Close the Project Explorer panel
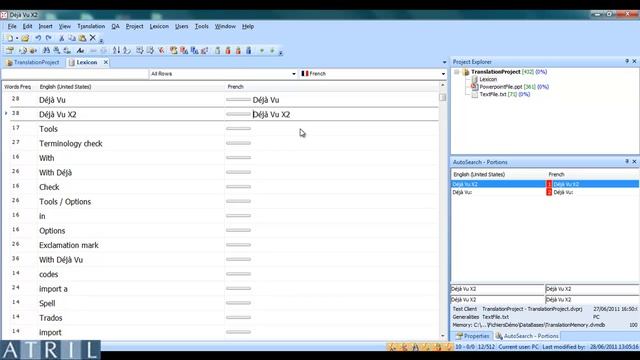The height and width of the screenshot is (360, 640). tap(634, 61)
